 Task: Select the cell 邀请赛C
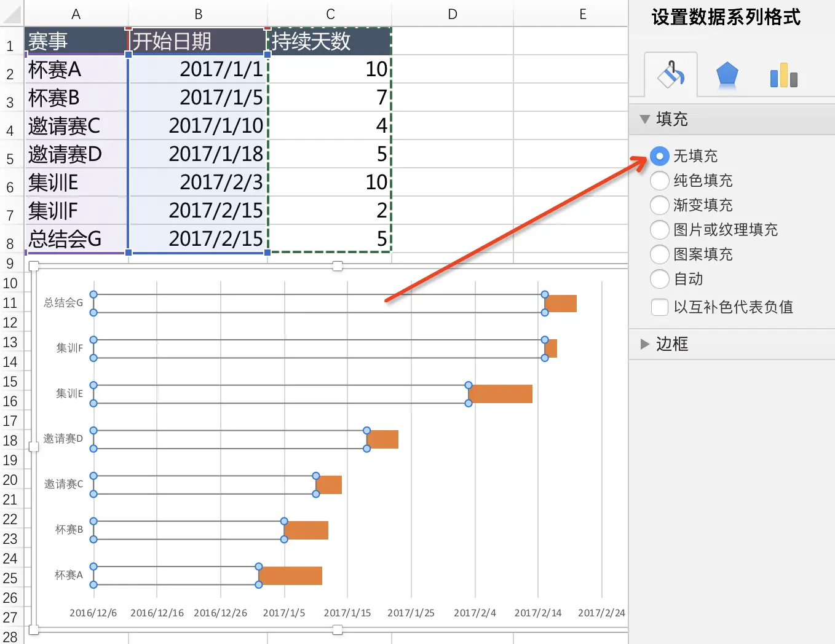click(76, 126)
